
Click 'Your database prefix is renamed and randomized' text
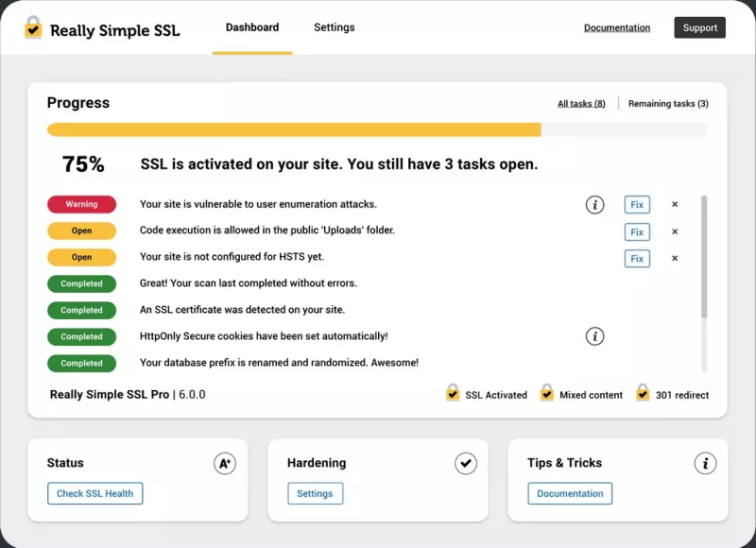(x=279, y=363)
